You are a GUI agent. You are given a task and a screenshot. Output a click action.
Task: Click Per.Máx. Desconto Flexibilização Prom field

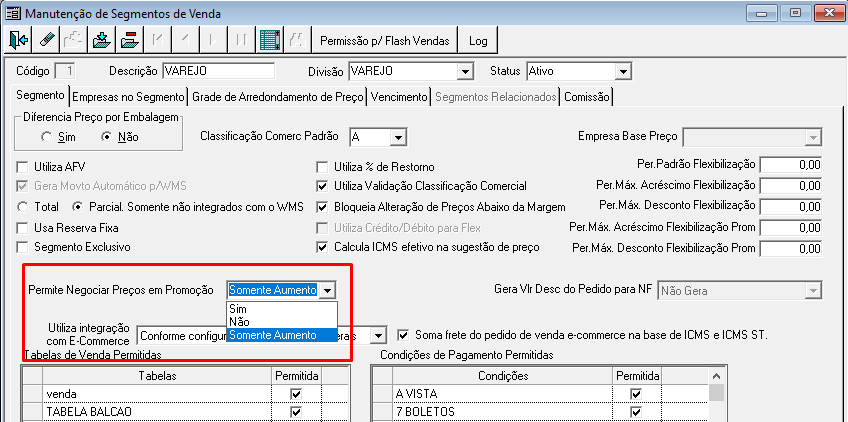pos(791,248)
